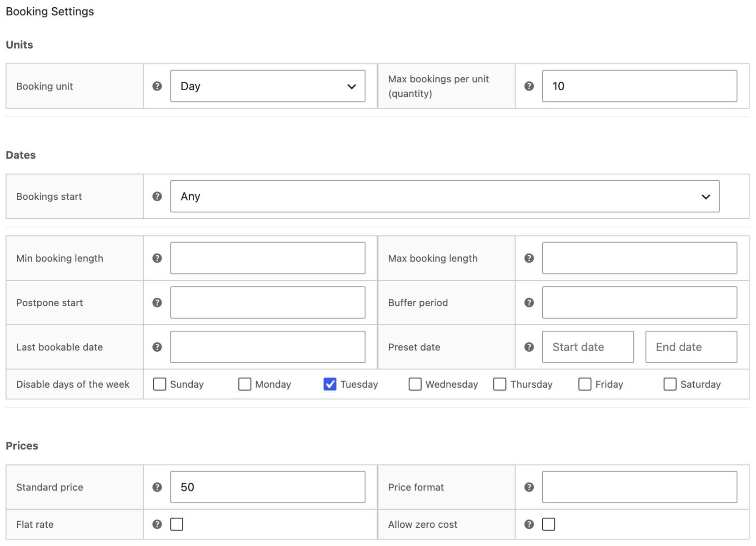Image resolution: width=756 pixels, height=546 pixels.
Task: Click the Last bookable date field
Action: coord(267,347)
